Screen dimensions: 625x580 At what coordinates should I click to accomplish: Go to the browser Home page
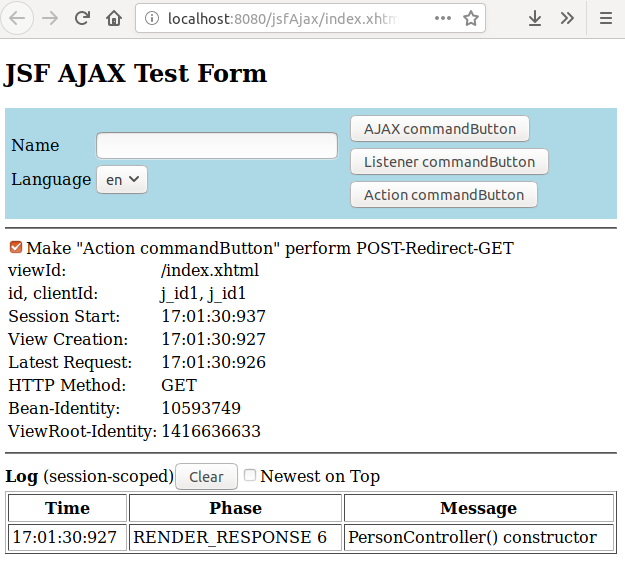point(114,18)
